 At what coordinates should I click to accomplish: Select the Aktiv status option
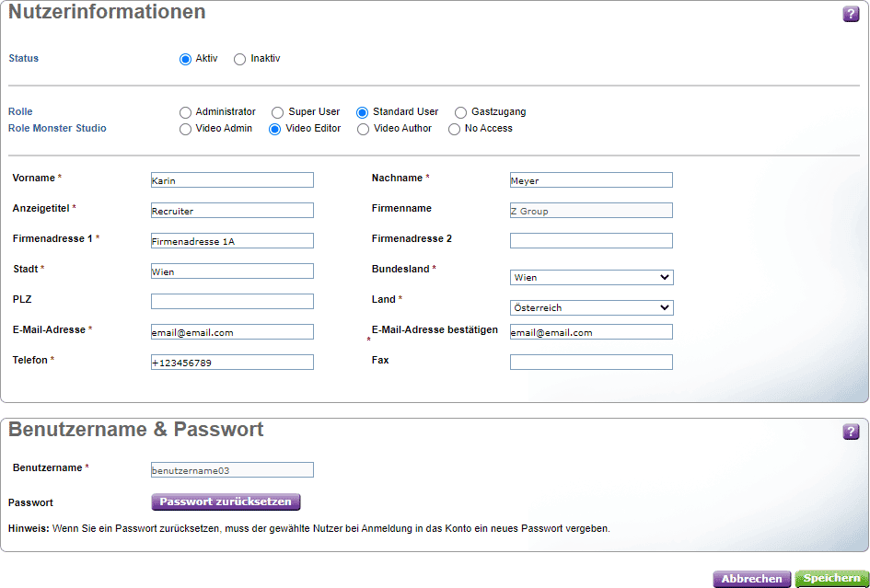185,59
